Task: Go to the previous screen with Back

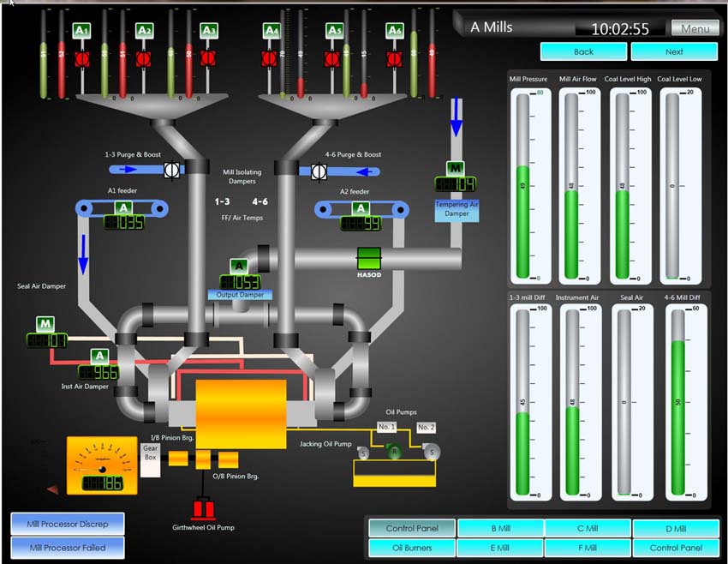Action: (583, 51)
